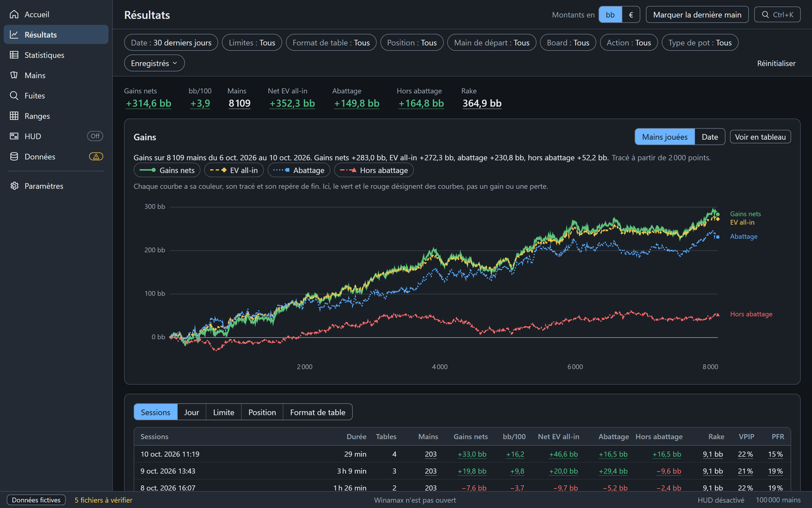Screen dimensions: 812x508
Task: Click Marquer la dernière main button
Action: click(x=697, y=15)
